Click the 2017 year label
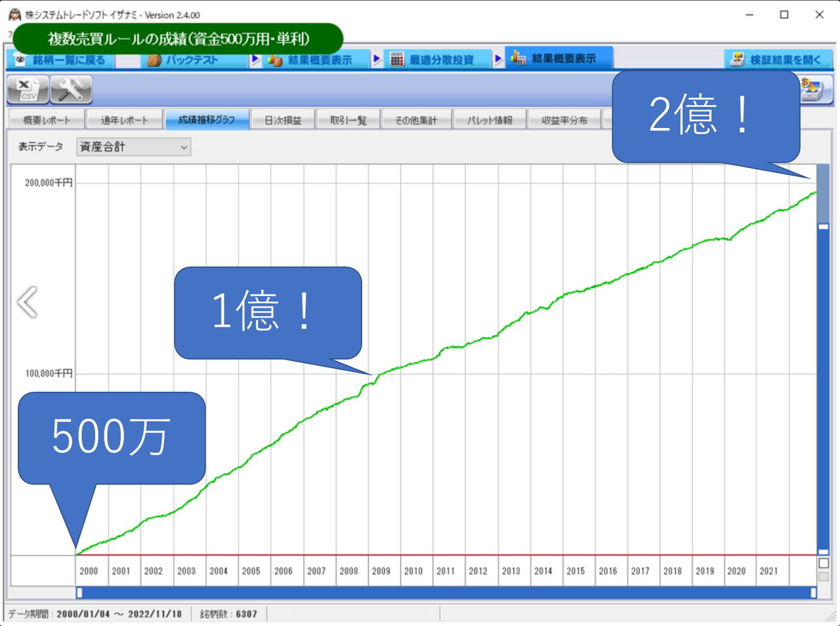 click(x=640, y=571)
